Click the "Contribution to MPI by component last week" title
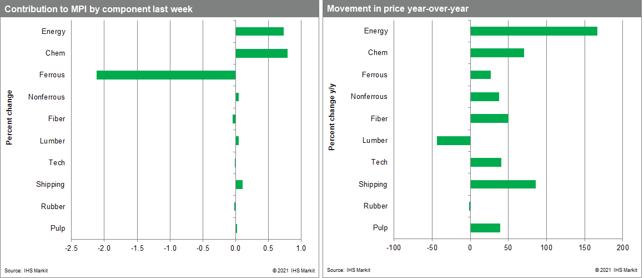Image resolution: width=644 pixels, height=278 pixels. pyautogui.click(x=99, y=9)
